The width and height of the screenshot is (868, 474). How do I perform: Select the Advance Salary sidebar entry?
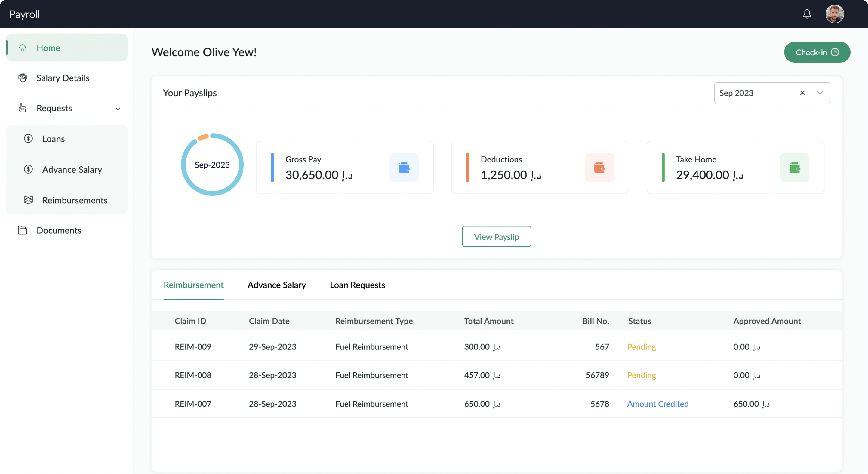coord(72,169)
